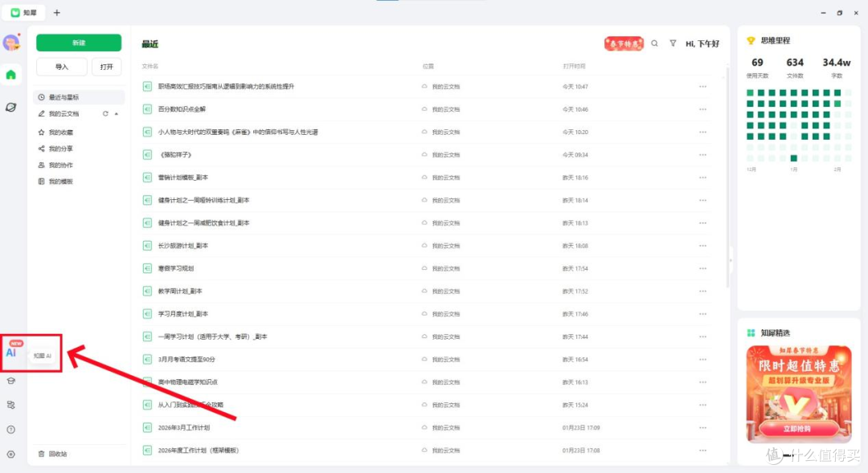868x473 pixels.
Task: Click the 69 使用天数 statistic
Action: 757,67
